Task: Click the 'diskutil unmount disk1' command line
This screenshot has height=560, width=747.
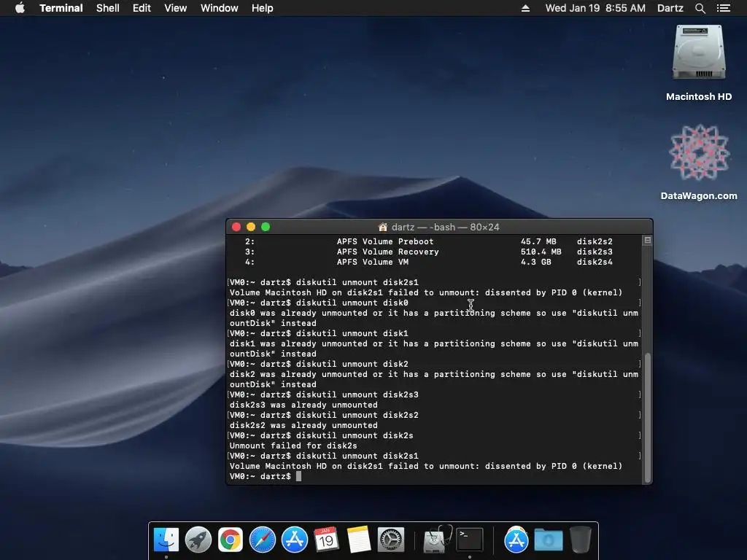Action: [x=352, y=333]
